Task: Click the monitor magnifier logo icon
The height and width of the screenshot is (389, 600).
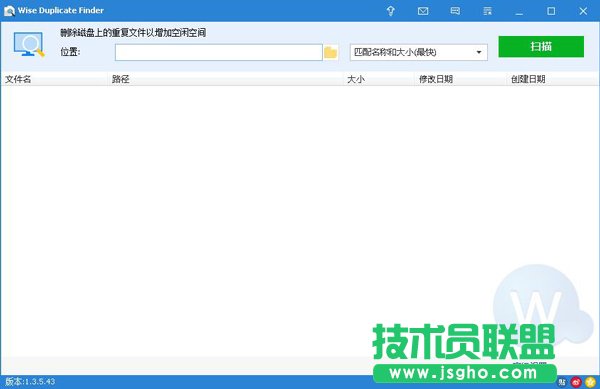Action: coord(29,44)
